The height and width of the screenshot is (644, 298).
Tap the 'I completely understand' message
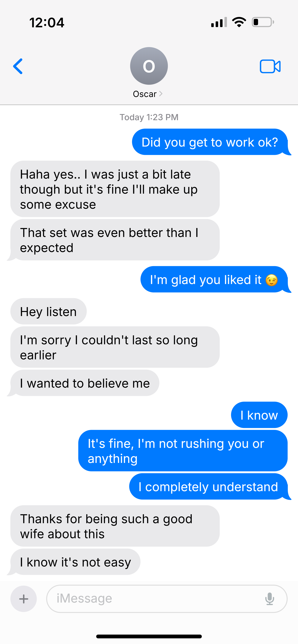click(x=208, y=487)
